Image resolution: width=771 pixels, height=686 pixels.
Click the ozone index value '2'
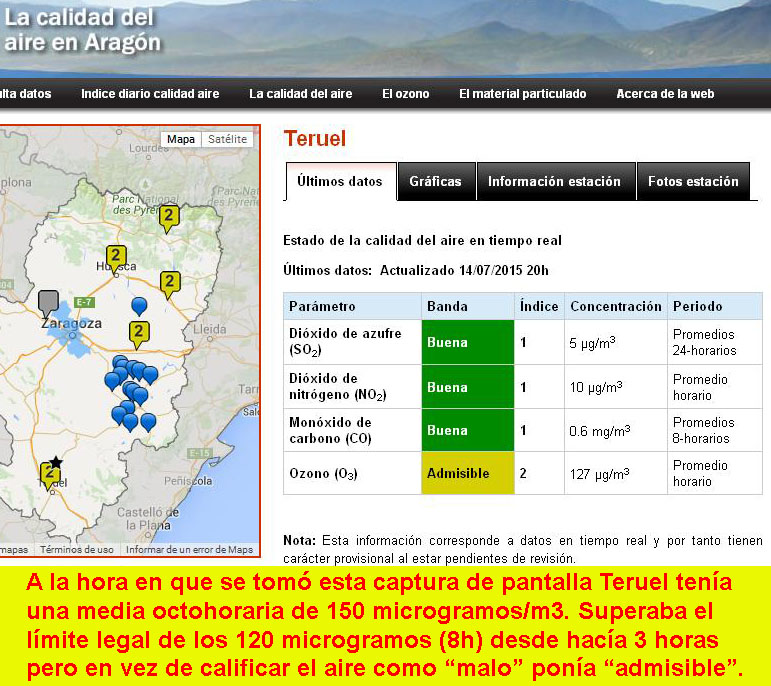pos(523,473)
